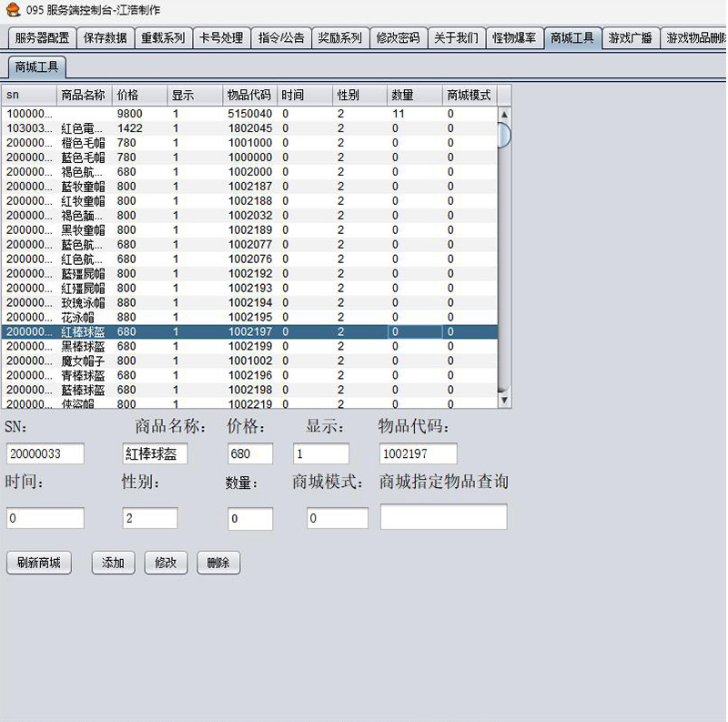Open the 游戏广播 broadcast tool
The width and height of the screenshot is (728, 722).
coord(629,38)
